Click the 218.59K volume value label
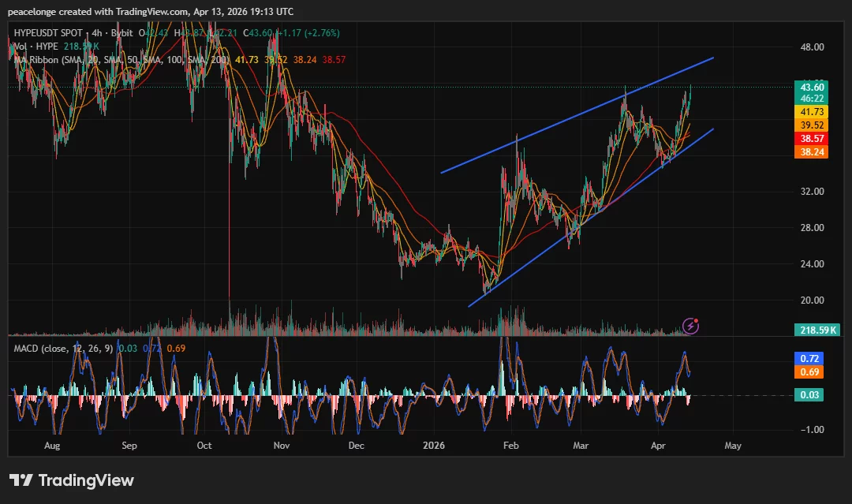 coord(816,330)
